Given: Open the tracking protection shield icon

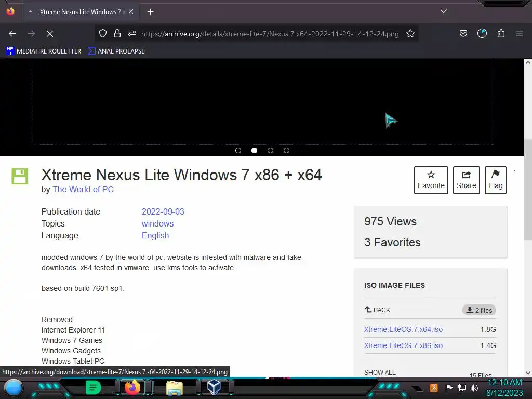Looking at the screenshot, I should coord(103,33).
